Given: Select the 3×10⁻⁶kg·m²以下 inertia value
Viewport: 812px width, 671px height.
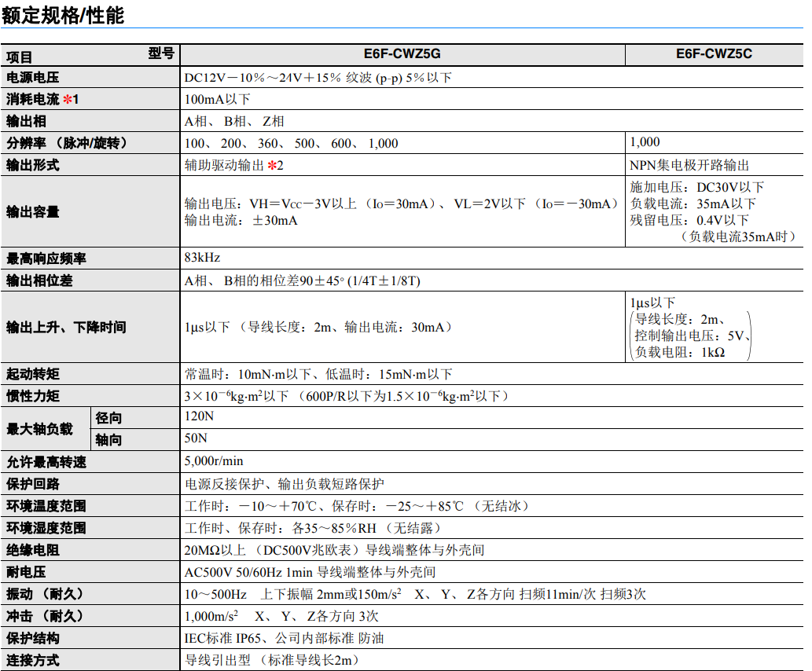Looking at the screenshot, I should (x=348, y=396).
